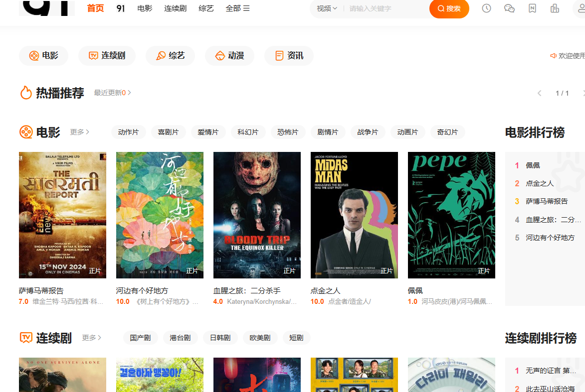
Task: Open the 全部 menu with list icon
Action: pyautogui.click(x=238, y=8)
